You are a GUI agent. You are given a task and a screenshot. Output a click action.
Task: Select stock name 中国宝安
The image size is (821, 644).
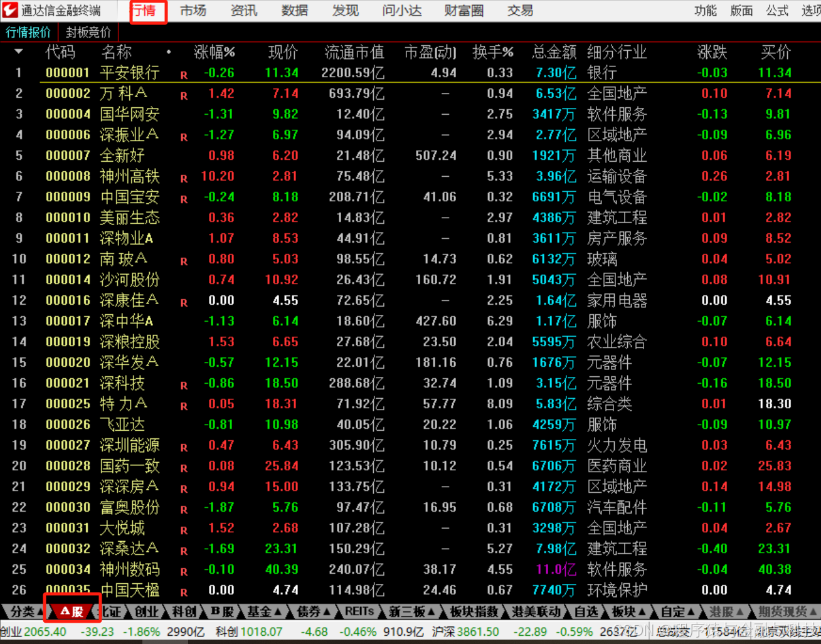130,197
